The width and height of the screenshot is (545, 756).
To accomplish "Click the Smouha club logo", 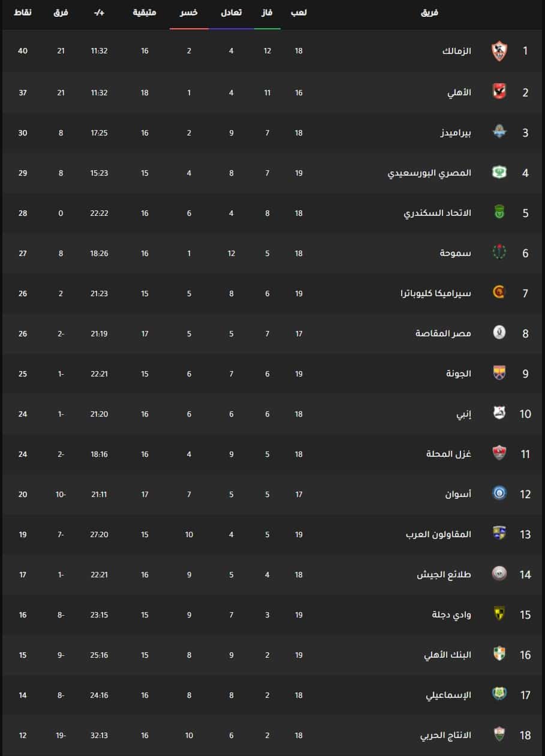I will point(499,252).
